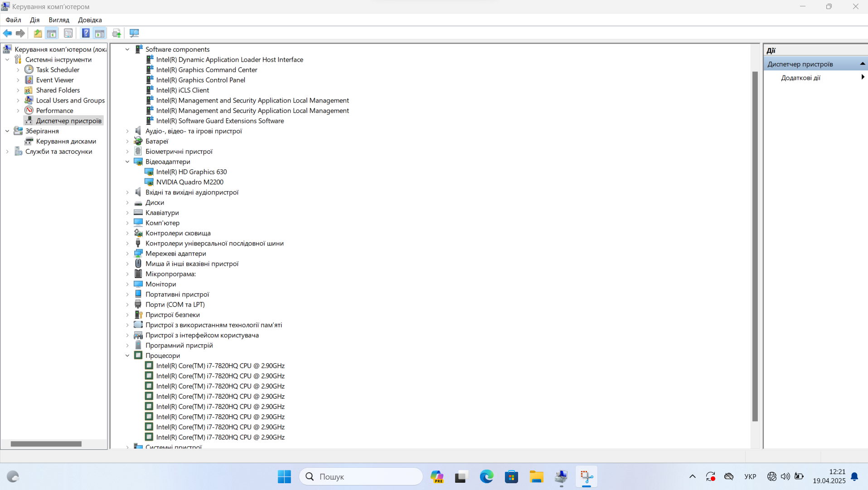Click Додаткові дії in actions pane
The width and height of the screenshot is (868, 490).
pyautogui.click(x=800, y=78)
